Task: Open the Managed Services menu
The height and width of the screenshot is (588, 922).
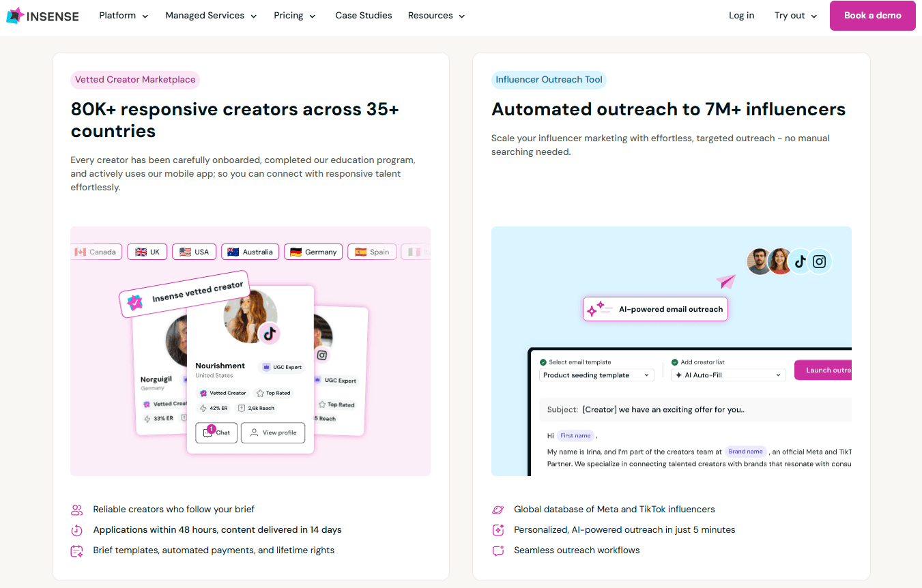Action: [211, 16]
